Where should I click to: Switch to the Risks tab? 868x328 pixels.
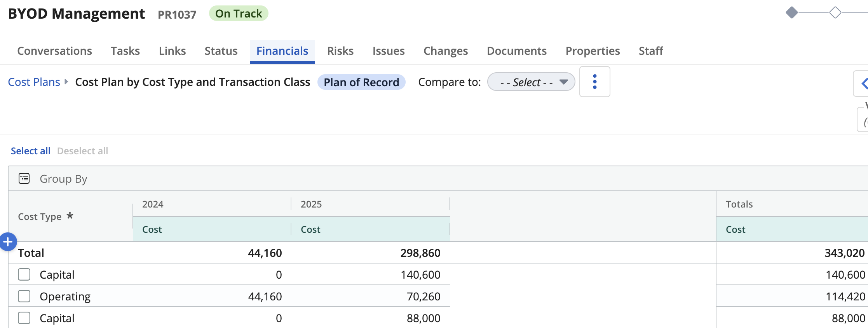pyautogui.click(x=340, y=51)
